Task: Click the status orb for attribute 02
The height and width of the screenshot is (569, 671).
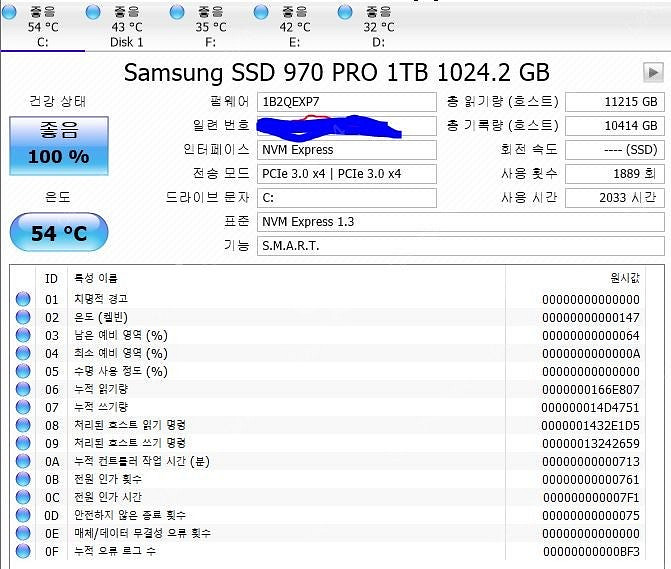Action: (x=23, y=317)
